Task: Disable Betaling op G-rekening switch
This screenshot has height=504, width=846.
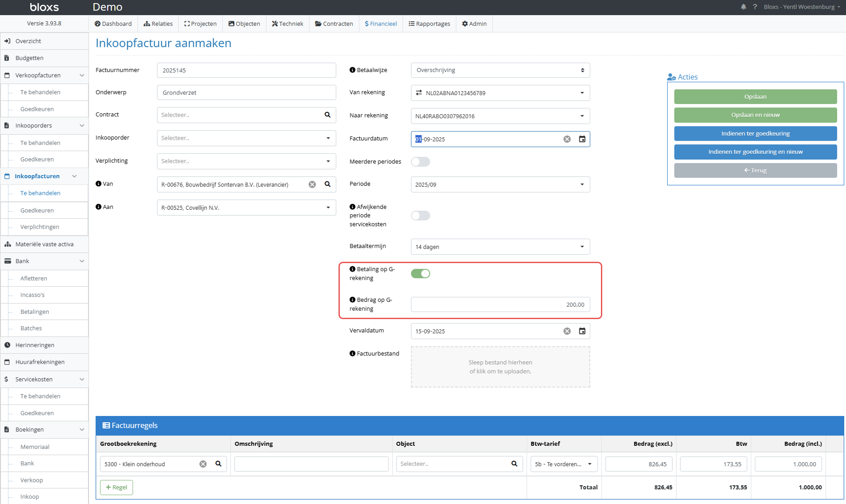Action: pos(420,274)
